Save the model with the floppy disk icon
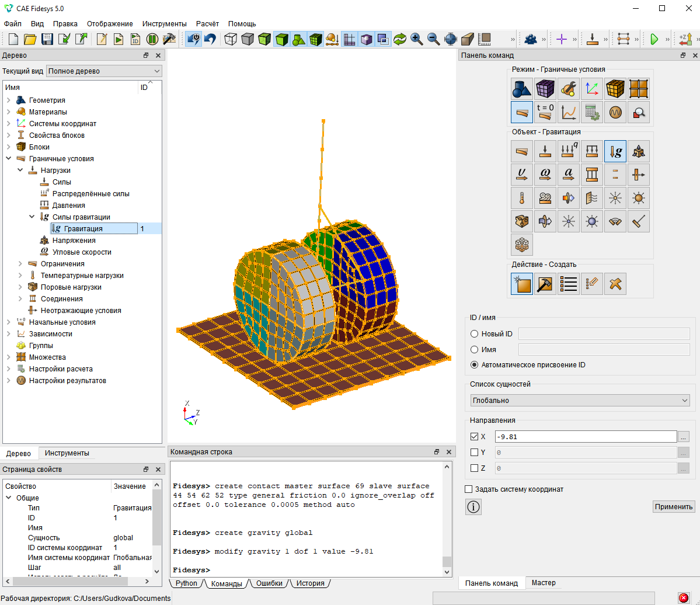The width and height of the screenshot is (700, 605). coord(47,39)
